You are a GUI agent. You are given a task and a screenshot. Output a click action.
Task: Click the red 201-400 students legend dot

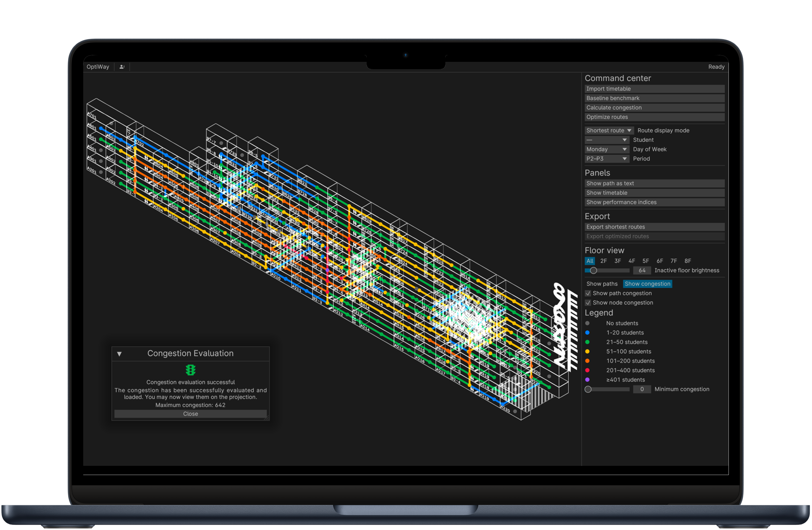pyautogui.click(x=587, y=370)
